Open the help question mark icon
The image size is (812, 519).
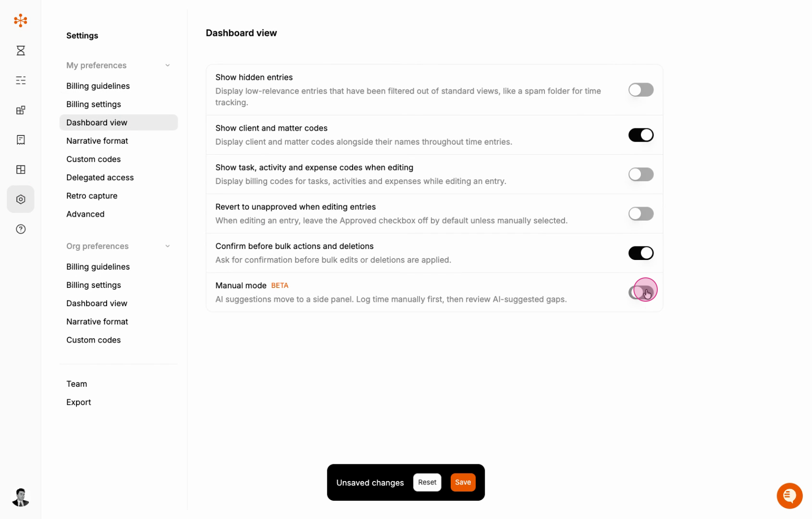21,229
